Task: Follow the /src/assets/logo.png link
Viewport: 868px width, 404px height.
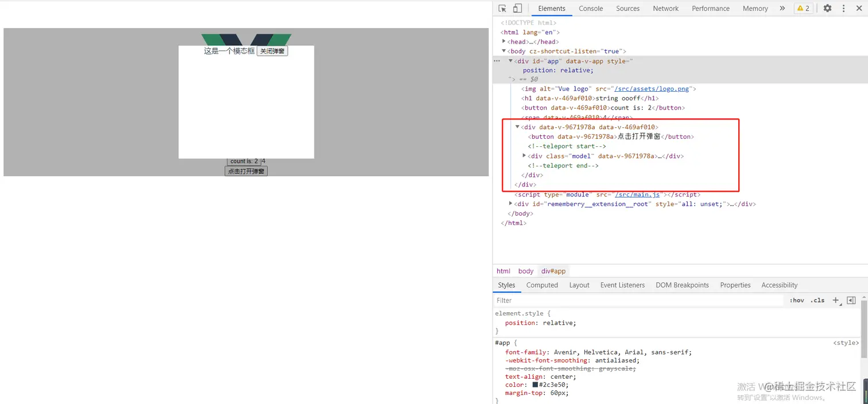Action: coord(652,89)
